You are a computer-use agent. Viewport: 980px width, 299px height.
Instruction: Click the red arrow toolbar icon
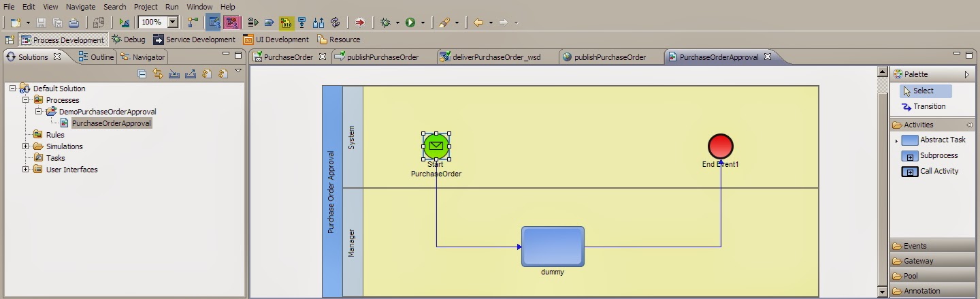click(360, 22)
